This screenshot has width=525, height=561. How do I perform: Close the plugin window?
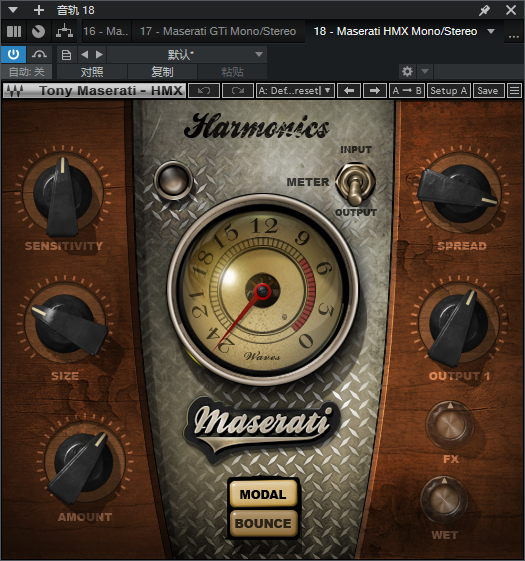pos(511,10)
